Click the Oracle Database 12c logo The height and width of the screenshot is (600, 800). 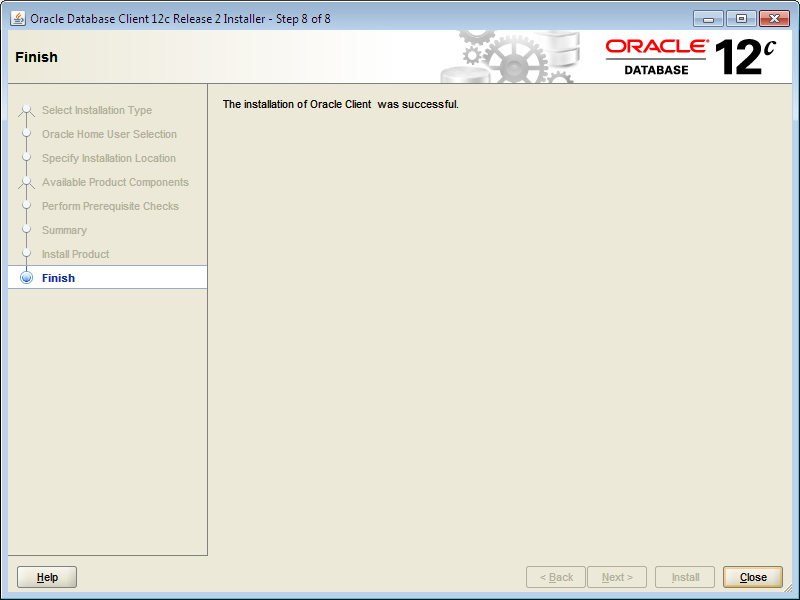click(x=690, y=56)
